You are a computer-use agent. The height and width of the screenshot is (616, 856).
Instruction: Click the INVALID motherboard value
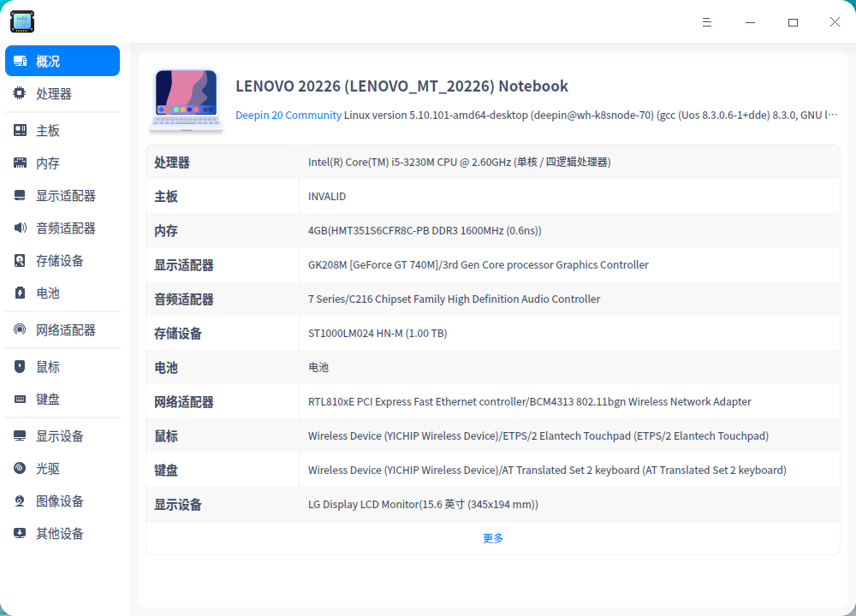tap(327, 197)
